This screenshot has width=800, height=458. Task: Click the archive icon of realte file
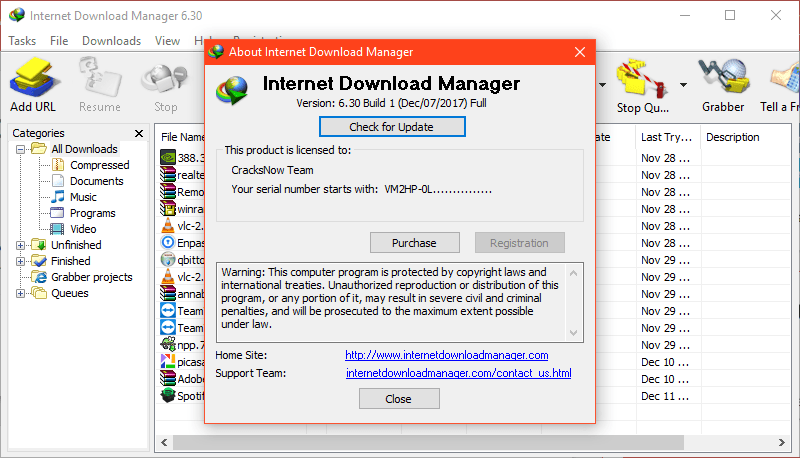(168, 174)
